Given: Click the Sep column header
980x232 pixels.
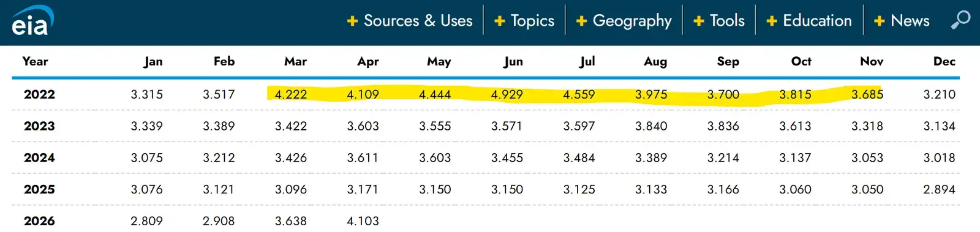Looking at the screenshot, I should click(728, 62).
